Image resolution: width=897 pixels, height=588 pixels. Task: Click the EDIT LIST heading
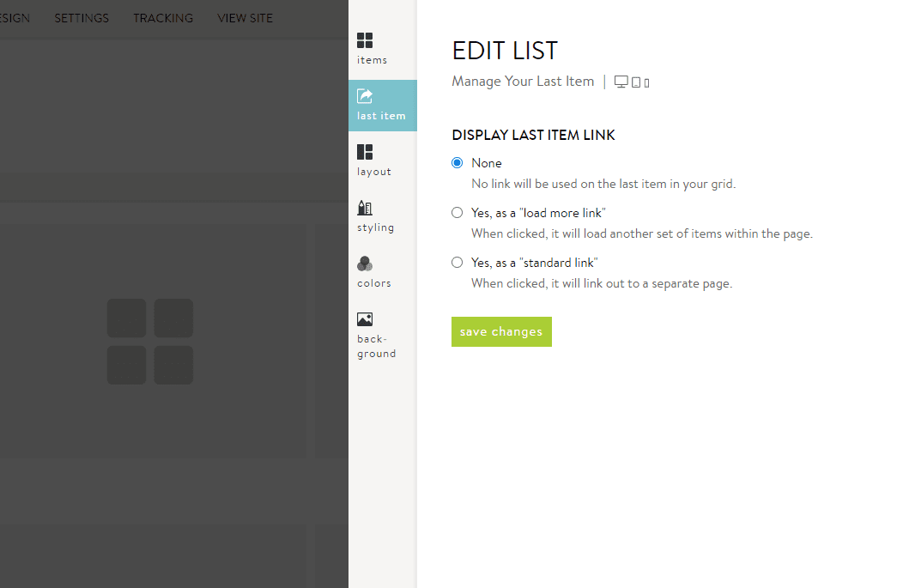pos(505,51)
